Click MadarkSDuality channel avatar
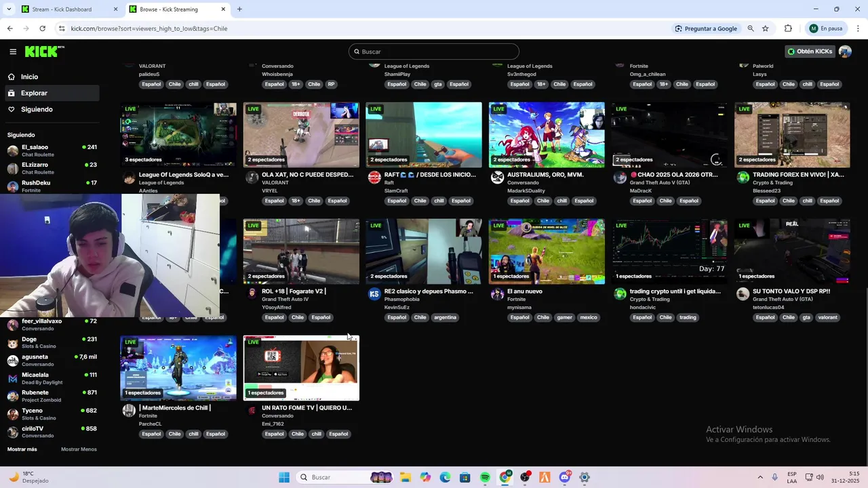The width and height of the screenshot is (868, 488). coord(498,178)
